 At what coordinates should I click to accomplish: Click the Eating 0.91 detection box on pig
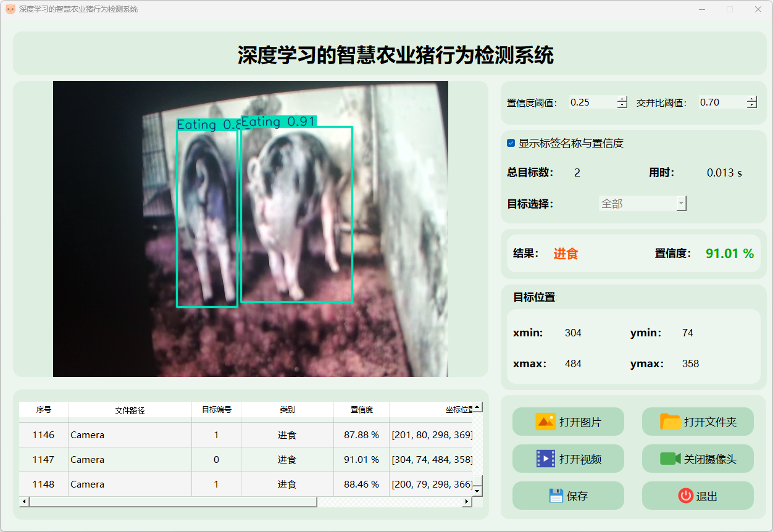pos(296,214)
